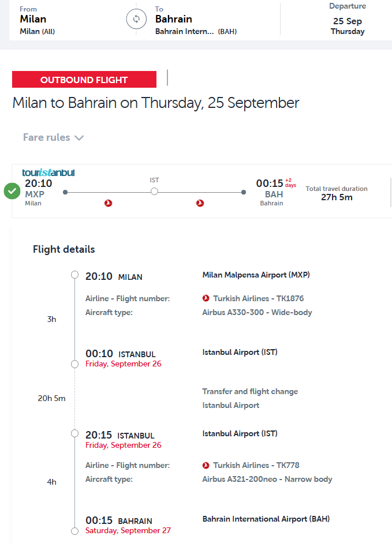Click Turkish Airlines icon beside TK1876

tap(206, 298)
